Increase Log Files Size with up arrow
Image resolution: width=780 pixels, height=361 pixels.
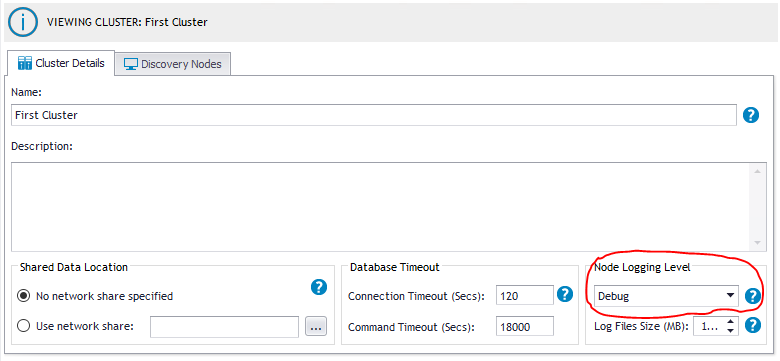tap(730, 322)
